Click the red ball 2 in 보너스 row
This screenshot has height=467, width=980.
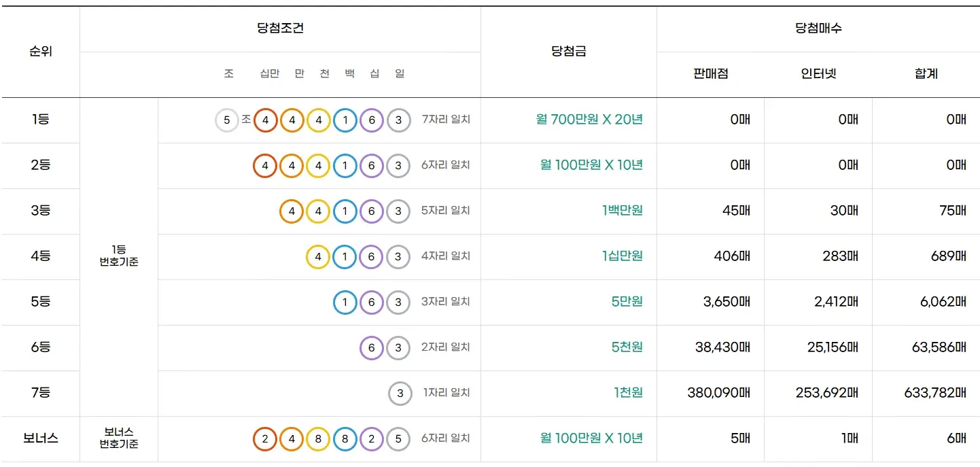point(265,439)
